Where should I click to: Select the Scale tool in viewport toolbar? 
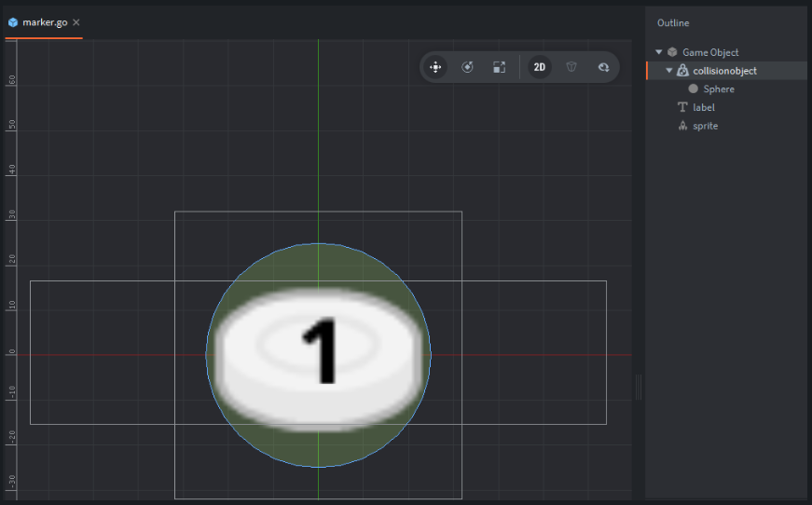tap(499, 67)
